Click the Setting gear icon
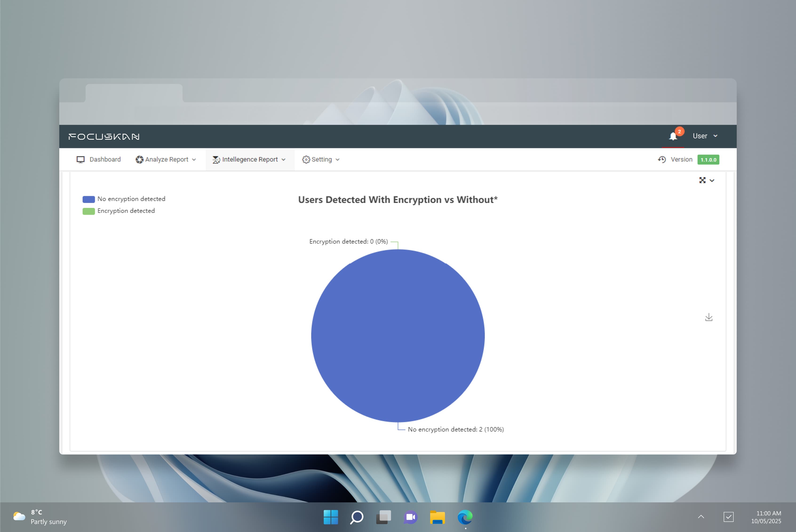 pyautogui.click(x=306, y=159)
